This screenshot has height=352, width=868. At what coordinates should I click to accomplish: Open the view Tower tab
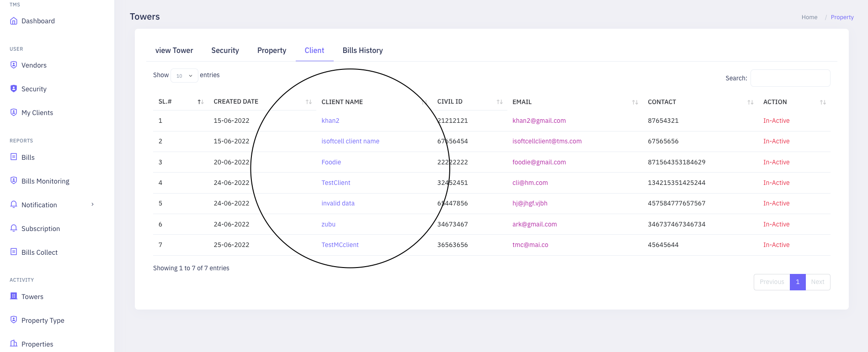[174, 51]
